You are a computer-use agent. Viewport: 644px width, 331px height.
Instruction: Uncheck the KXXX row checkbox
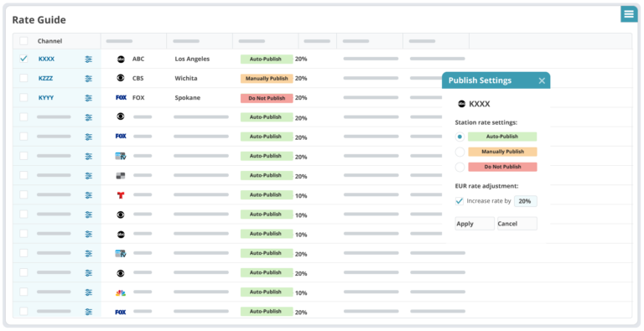23,59
